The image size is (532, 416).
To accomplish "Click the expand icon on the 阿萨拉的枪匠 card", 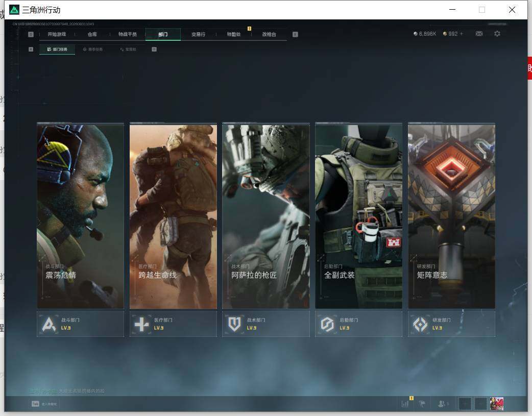I will [228, 258].
